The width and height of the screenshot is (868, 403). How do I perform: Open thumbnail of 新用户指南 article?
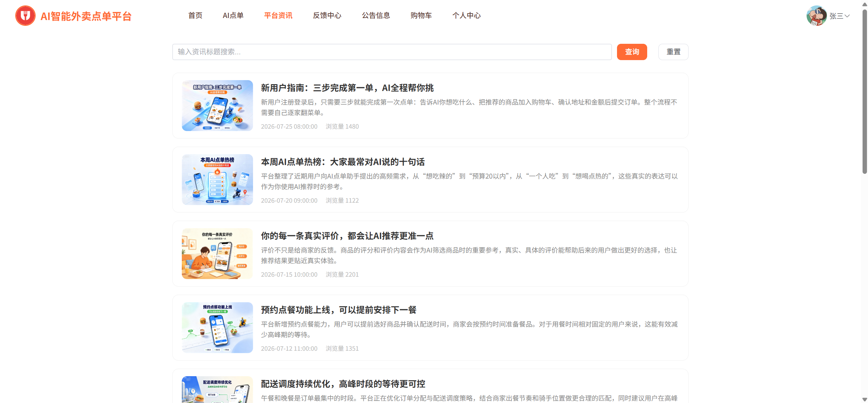217,106
